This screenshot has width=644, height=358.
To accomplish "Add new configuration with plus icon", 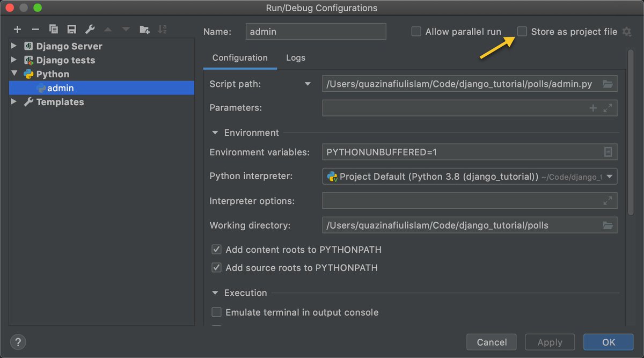I will [18, 30].
